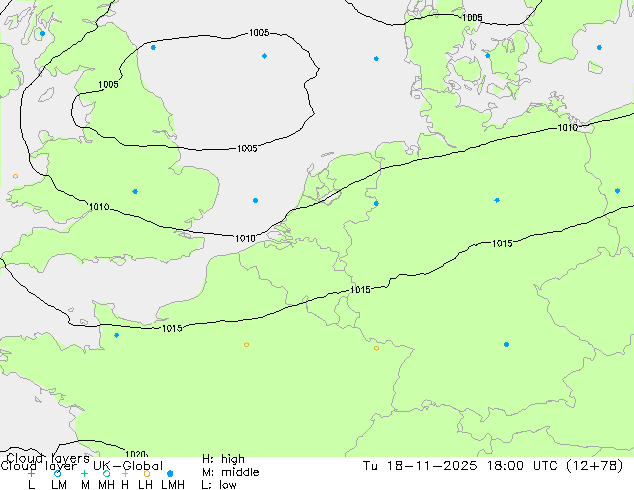Click the blue circle LM legend symbol

tap(58, 473)
